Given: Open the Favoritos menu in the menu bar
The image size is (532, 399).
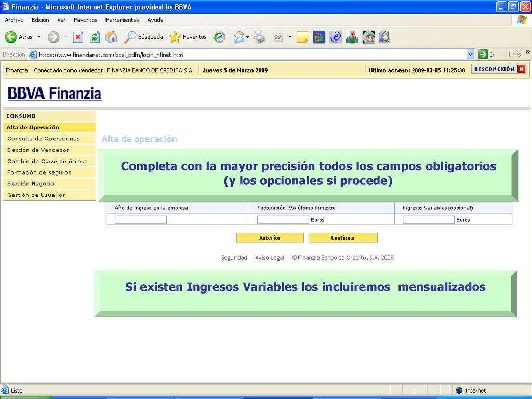Looking at the screenshot, I should [86, 20].
